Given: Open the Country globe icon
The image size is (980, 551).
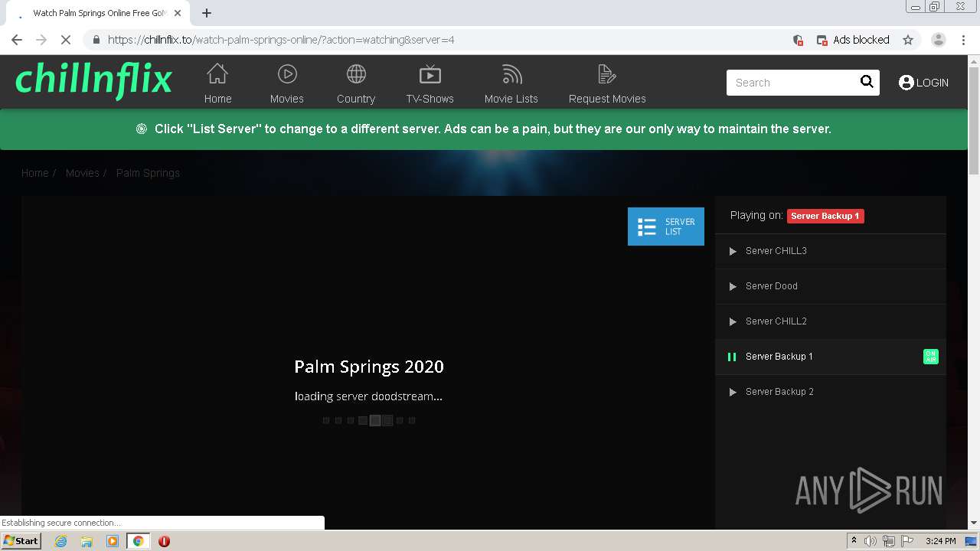Looking at the screenshot, I should [356, 74].
